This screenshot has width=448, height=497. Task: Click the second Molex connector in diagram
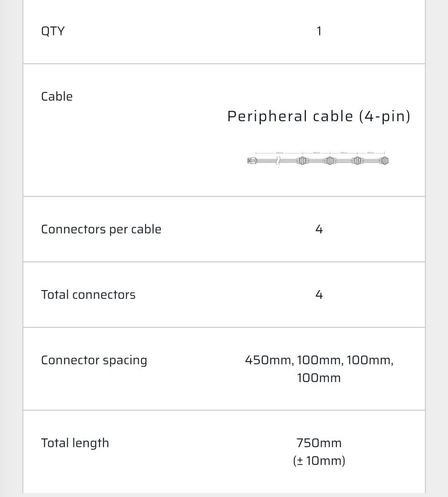(329, 161)
